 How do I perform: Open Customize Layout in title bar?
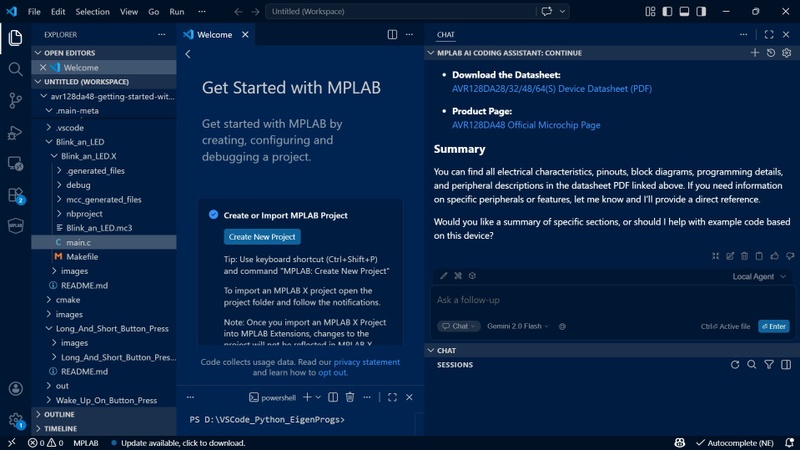(x=650, y=11)
